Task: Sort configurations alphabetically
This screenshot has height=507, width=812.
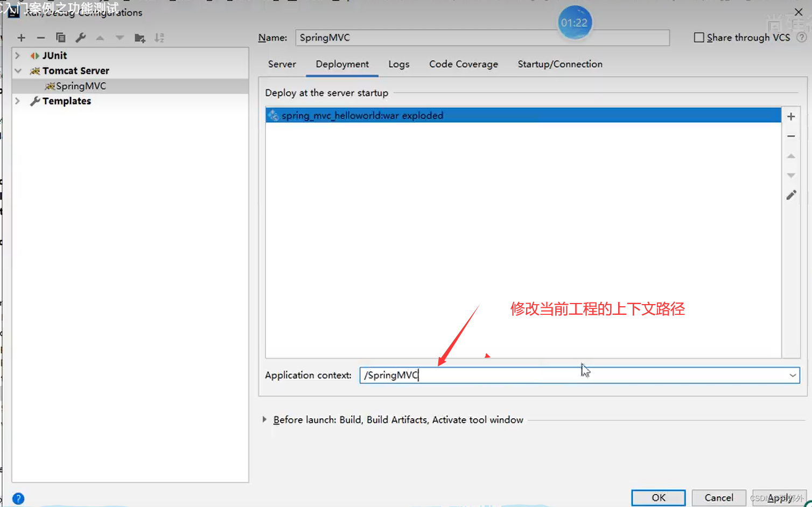Action: (159, 38)
